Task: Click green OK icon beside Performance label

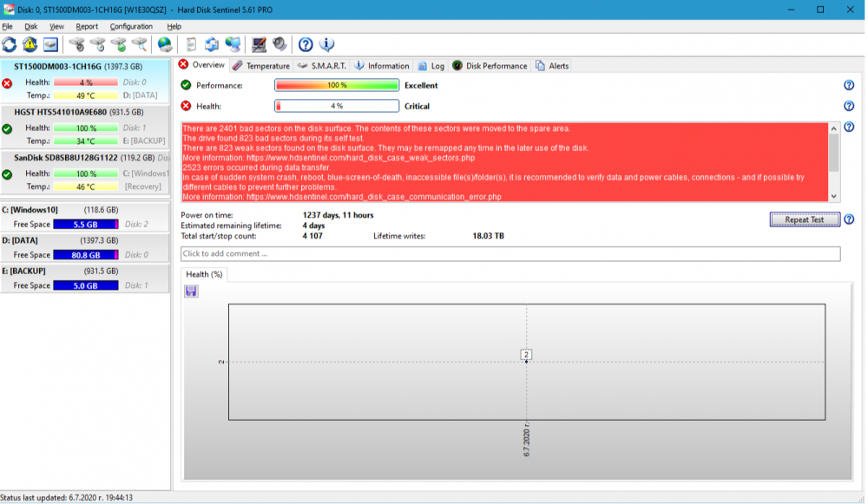Action: [x=186, y=85]
